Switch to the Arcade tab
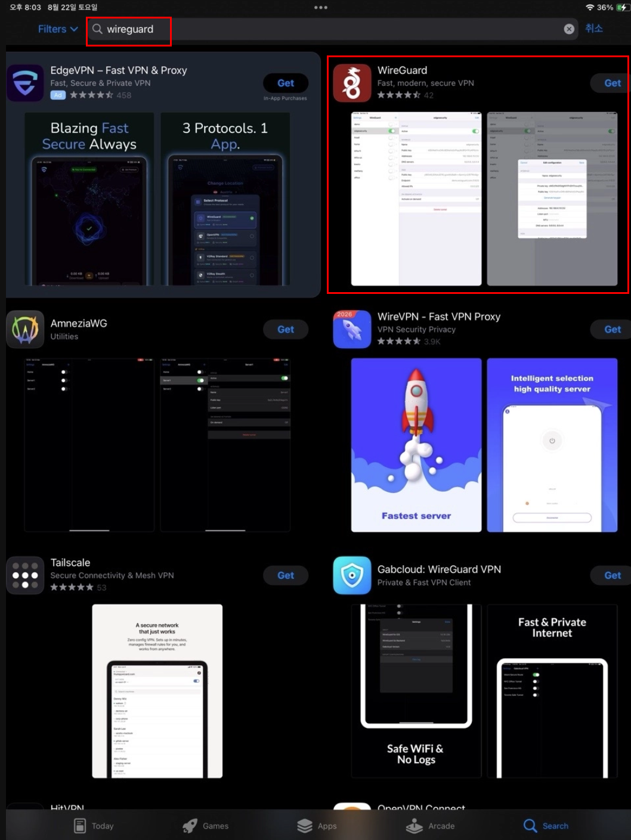The image size is (631, 840). click(430, 826)
